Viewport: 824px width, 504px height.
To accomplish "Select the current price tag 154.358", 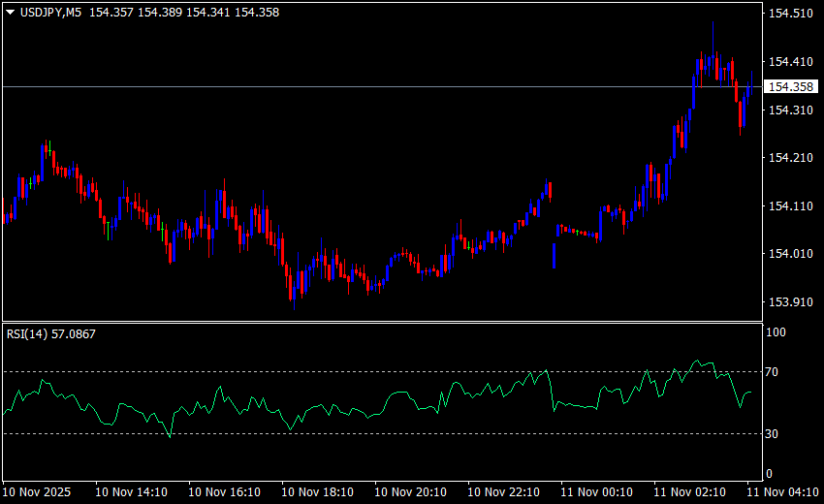I will (x=789, y=87).
